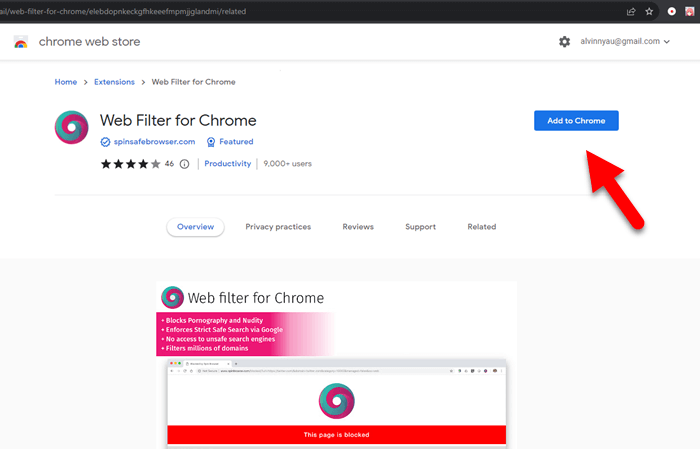Expand the alvinnyau@gmail.com account dropdown
Screen dimensions: 700x449
point(625,42)
